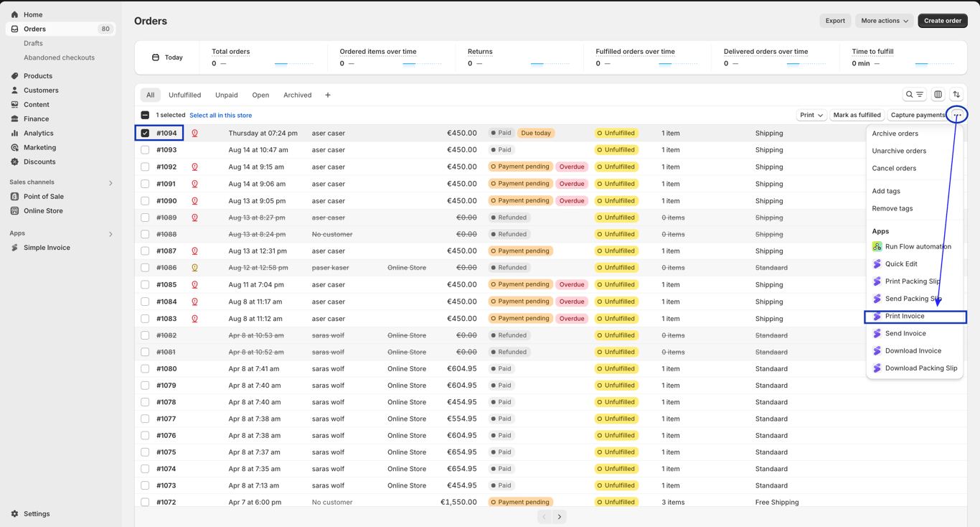
Task: Open Settings gear in sidebar
Action: pos(14,514)
